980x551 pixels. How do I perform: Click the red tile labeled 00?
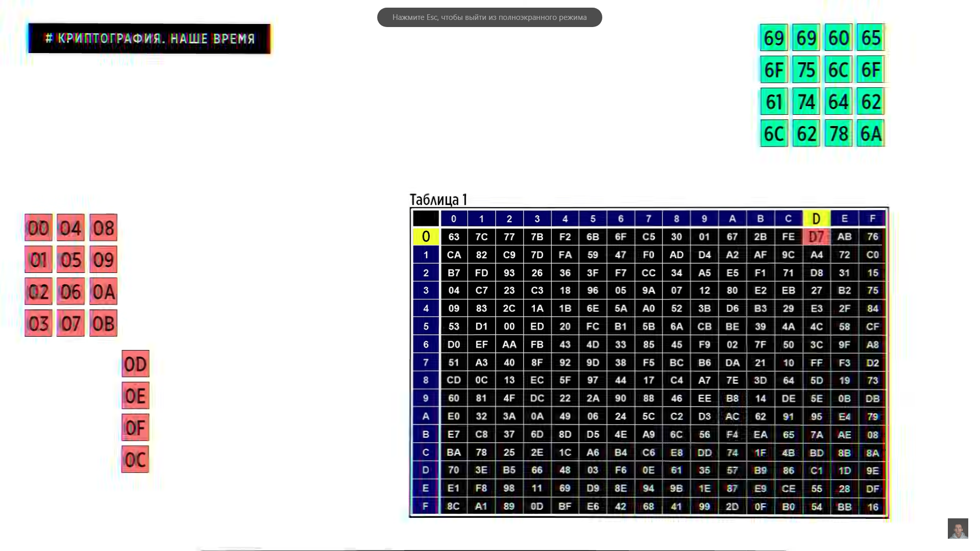38,228
